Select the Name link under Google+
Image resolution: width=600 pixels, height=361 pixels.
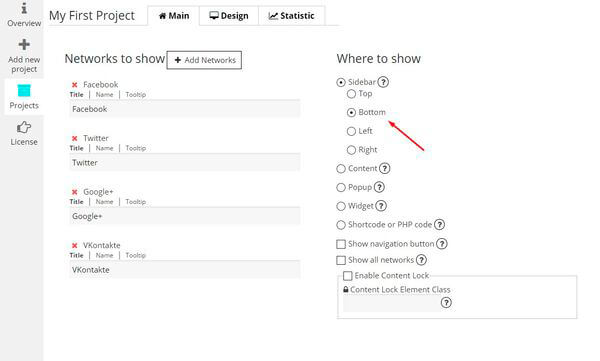104,202
